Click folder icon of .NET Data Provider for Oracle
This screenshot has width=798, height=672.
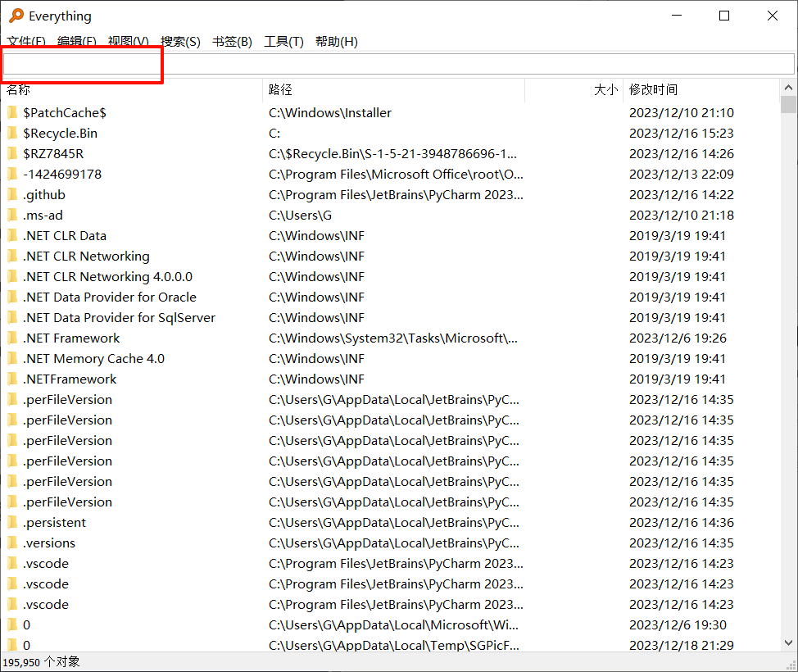tap(13, 297)
